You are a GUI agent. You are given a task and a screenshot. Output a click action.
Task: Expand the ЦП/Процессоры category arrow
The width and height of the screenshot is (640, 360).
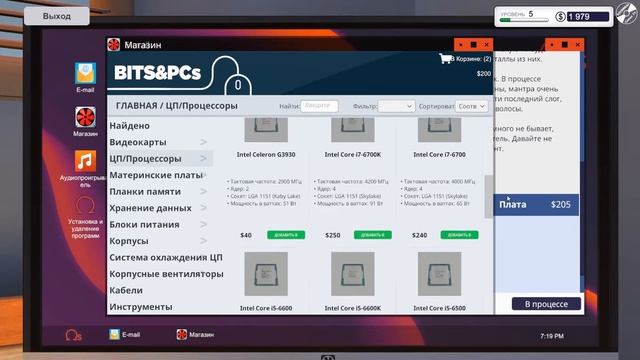pyautogui.click(x=203, y=158)
